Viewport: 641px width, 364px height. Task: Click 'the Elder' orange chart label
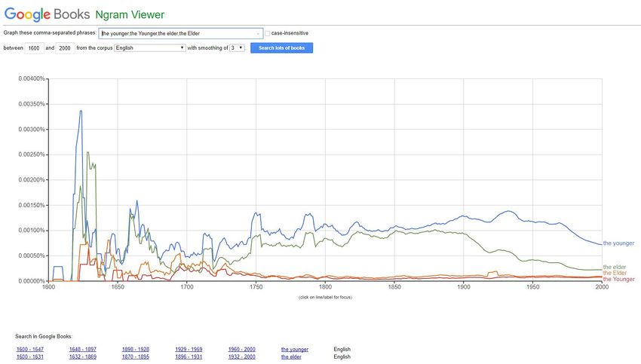click(x=615, y=273)
